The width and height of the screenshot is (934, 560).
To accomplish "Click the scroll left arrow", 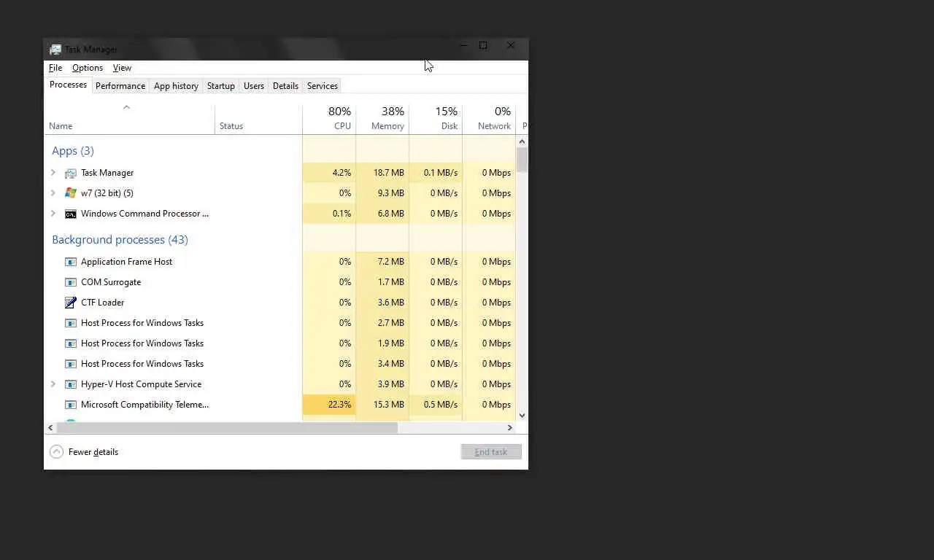I will 50,428.
